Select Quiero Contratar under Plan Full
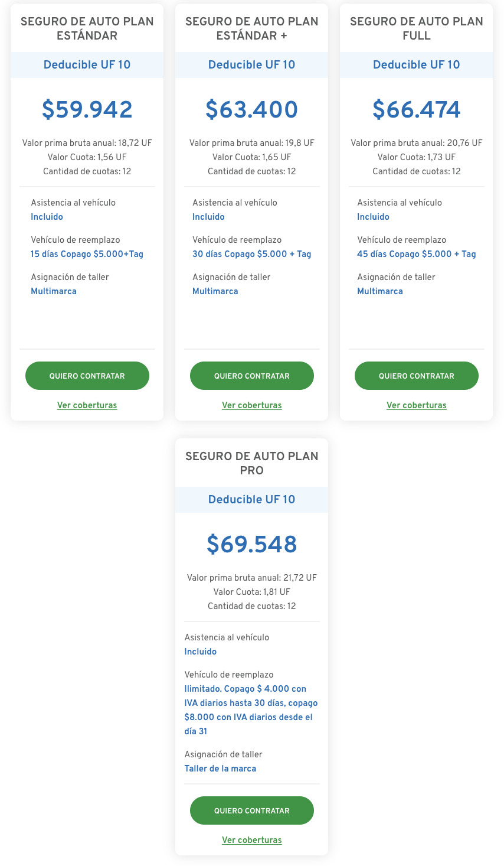The width and height of the screenshot is (504, 866). click(x=416, y=376)
